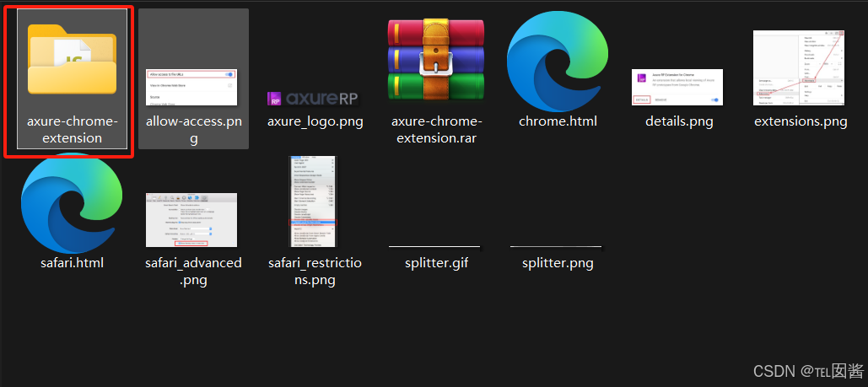
Task: Click the "axure_logo.png" file name
Action: pyautogui.click(x=315, y=121)
